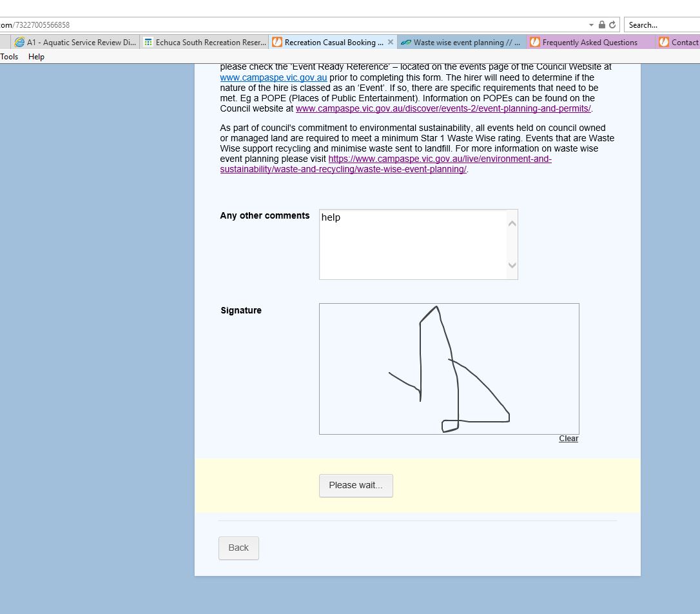
Task: Click the Any other comments label
Action: (265, 215)
